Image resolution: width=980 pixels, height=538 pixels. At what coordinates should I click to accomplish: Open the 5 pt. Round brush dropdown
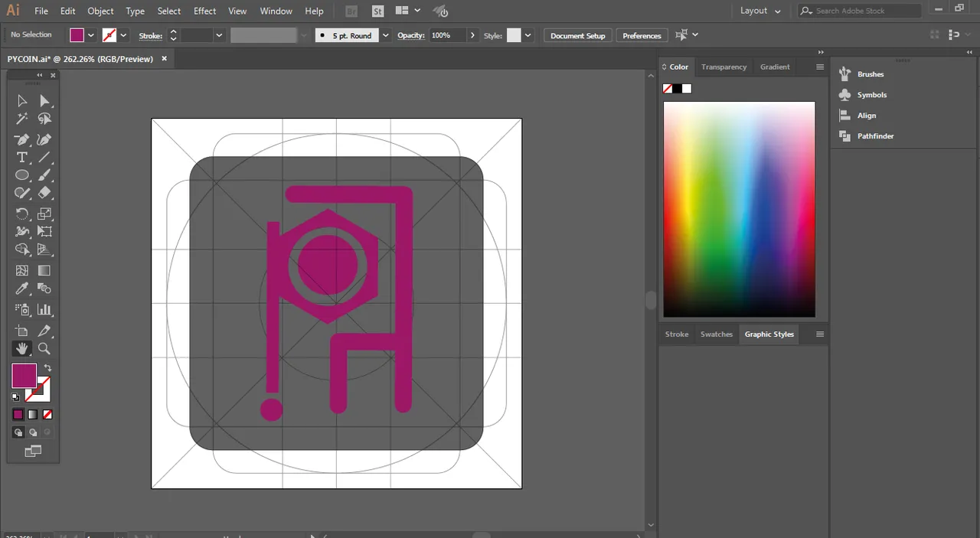point(385,35)
